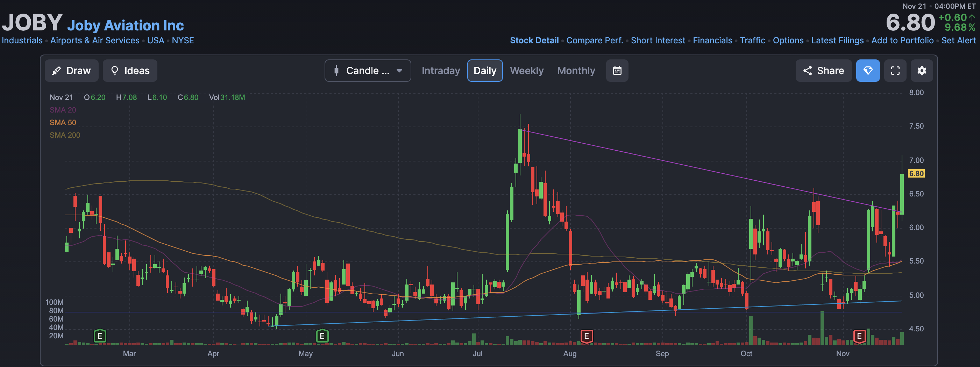Click the red earnings marker in November
Viewport: 980px width, 367px height.
[x=859, y=336]
